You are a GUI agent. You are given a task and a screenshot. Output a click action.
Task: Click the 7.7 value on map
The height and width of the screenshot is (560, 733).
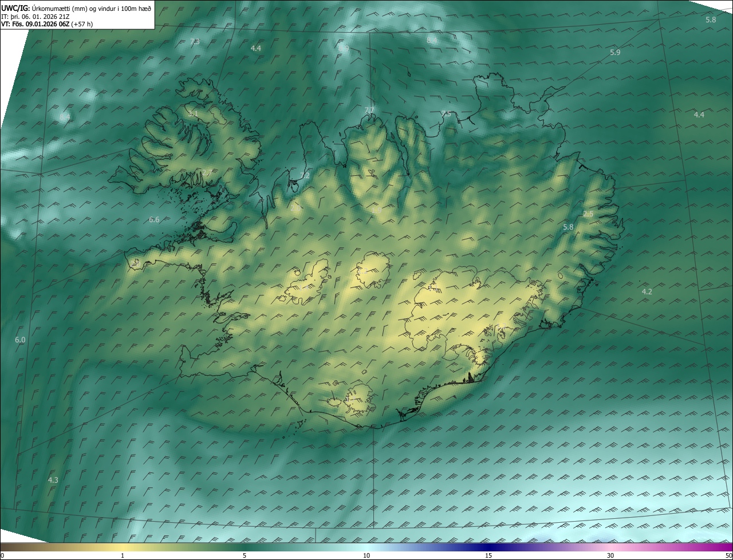(369, 110)
